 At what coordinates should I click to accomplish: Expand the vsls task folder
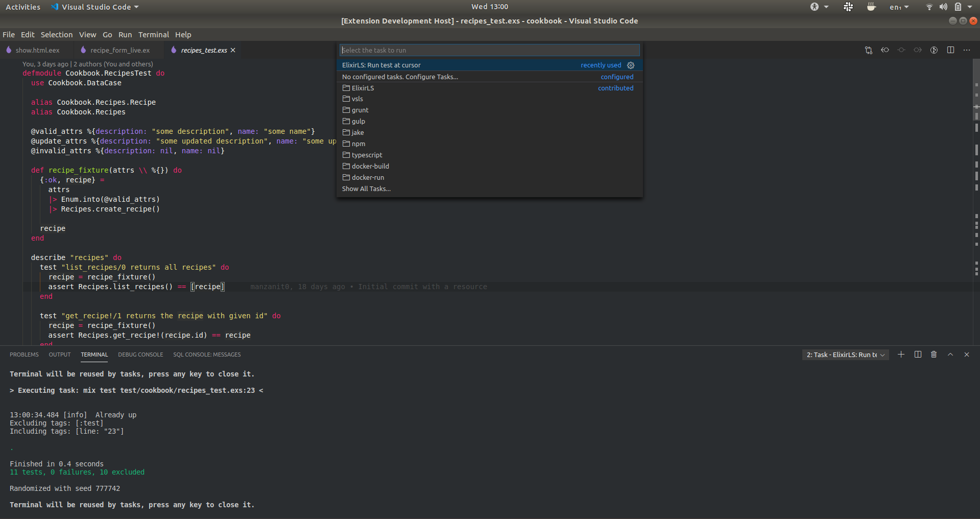[489, 99]
